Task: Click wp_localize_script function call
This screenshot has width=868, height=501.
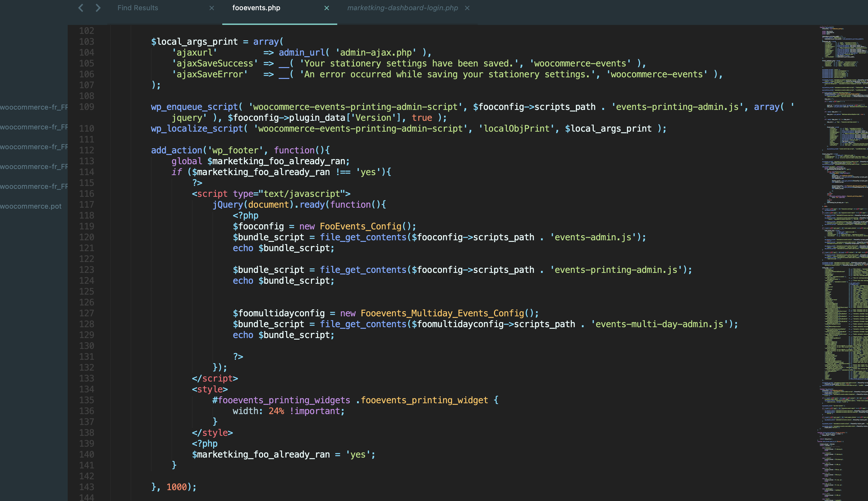Action: (197, 129)
